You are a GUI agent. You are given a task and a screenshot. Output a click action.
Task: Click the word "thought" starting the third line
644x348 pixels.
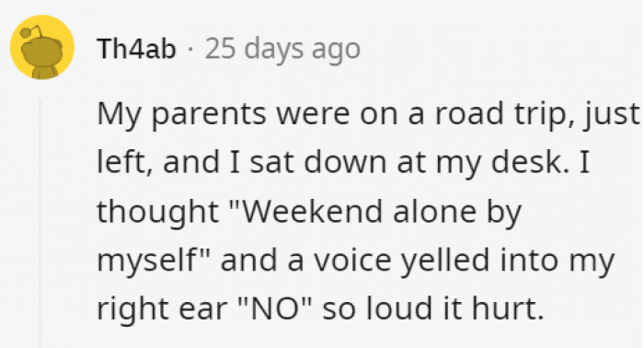[x=157, y=213]
